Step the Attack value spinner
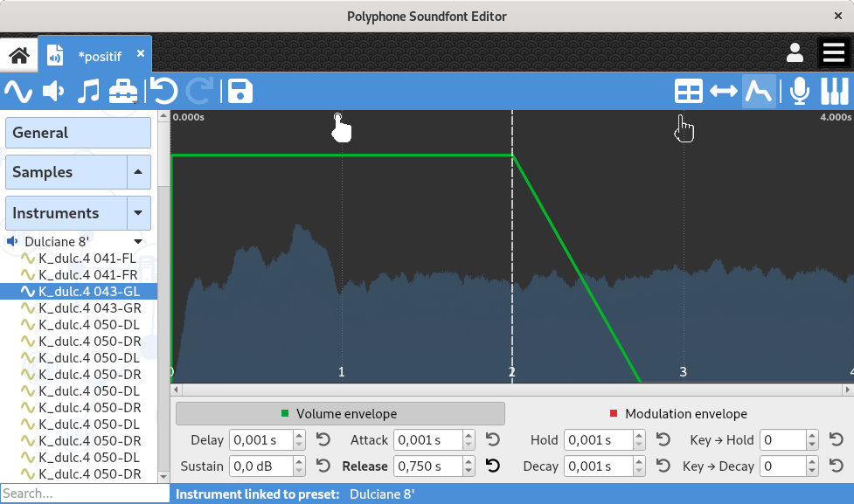 [x=469, y=439]
